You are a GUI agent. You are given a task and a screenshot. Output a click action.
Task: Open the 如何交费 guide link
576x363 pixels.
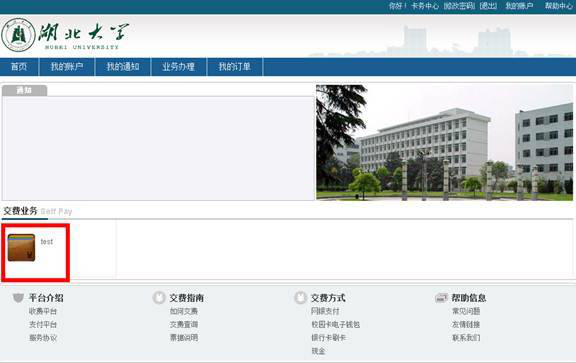point(184,311)
